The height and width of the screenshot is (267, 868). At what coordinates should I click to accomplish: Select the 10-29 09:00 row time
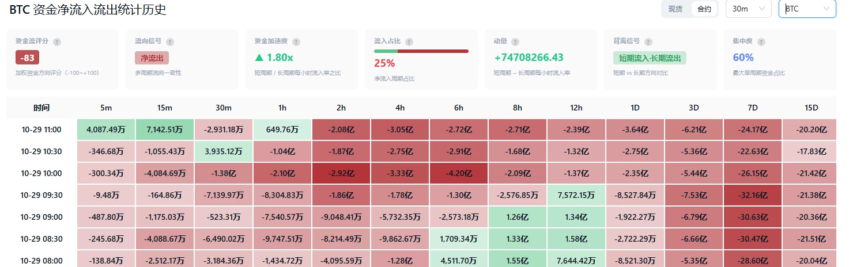point(41,217)
